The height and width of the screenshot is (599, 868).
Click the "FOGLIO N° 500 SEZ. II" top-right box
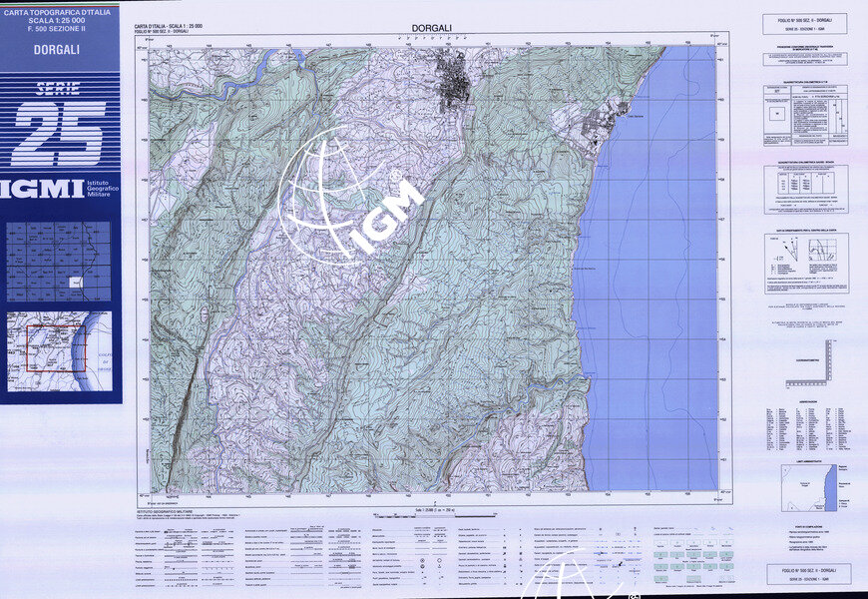coord(804,23)
